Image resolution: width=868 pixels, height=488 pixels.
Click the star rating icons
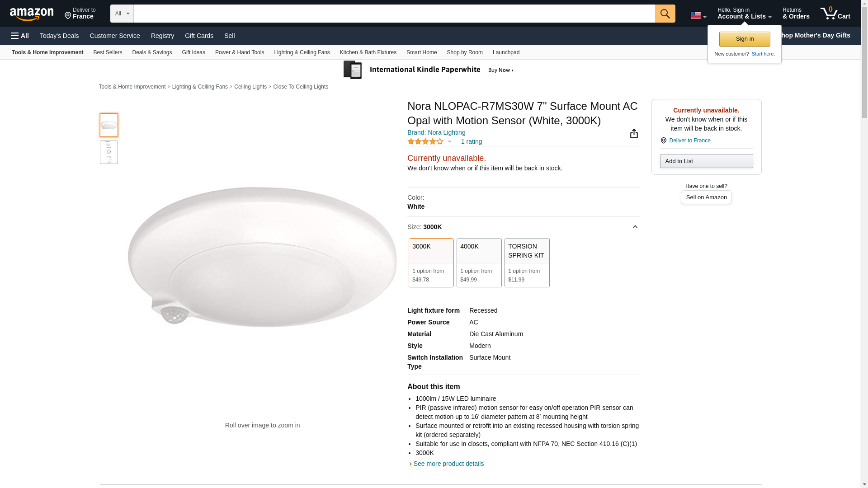coord(425,141)
